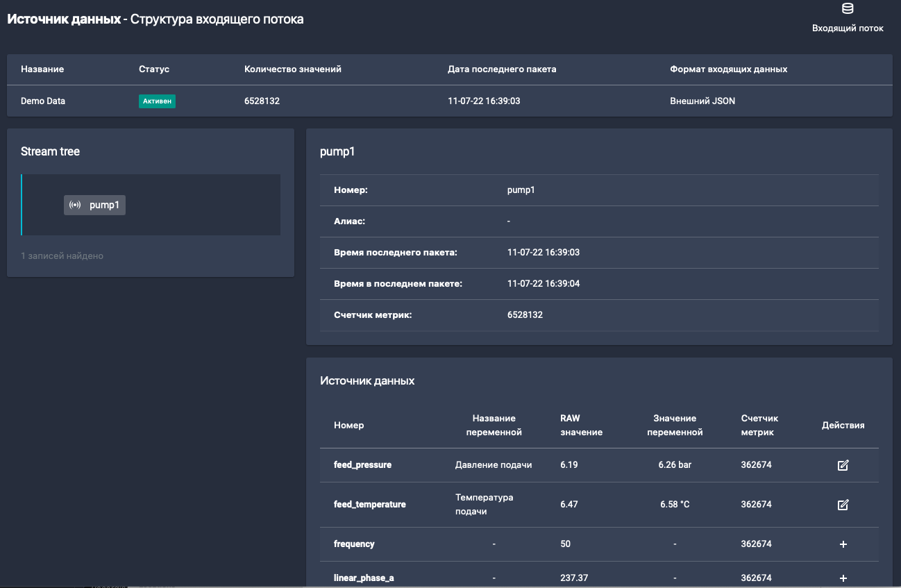Click the database icon above Входящий поток
This screenshot has height=588, width=901.
848,9
